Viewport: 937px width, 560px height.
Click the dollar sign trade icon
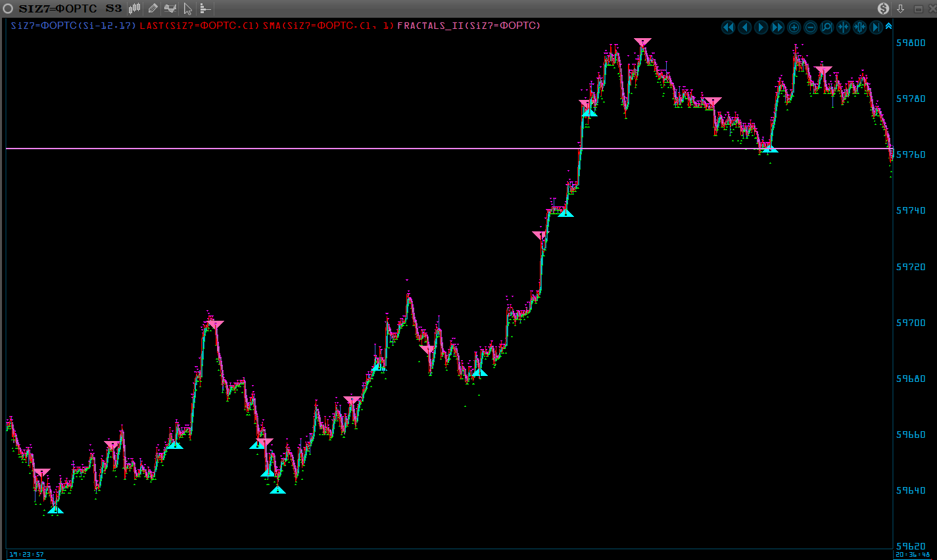coord(883,9)
